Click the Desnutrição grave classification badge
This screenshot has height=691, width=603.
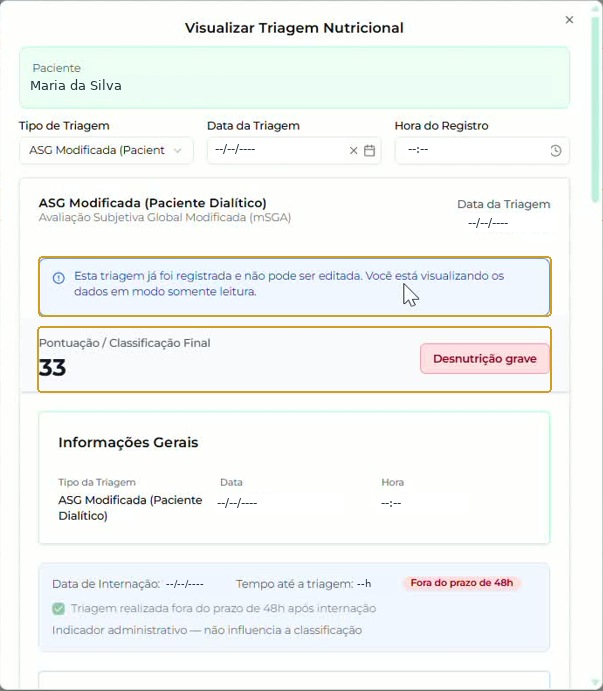point(484,359)
